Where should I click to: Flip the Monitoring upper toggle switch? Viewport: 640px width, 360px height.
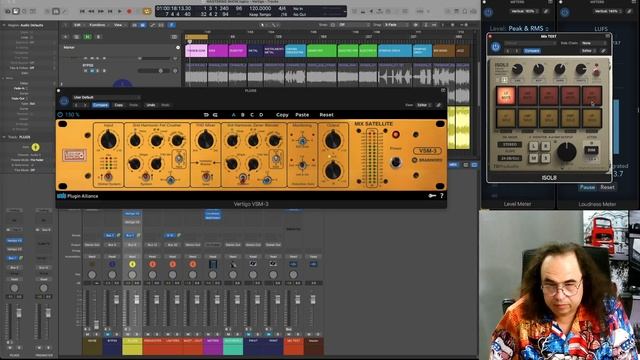pos(302,141)
